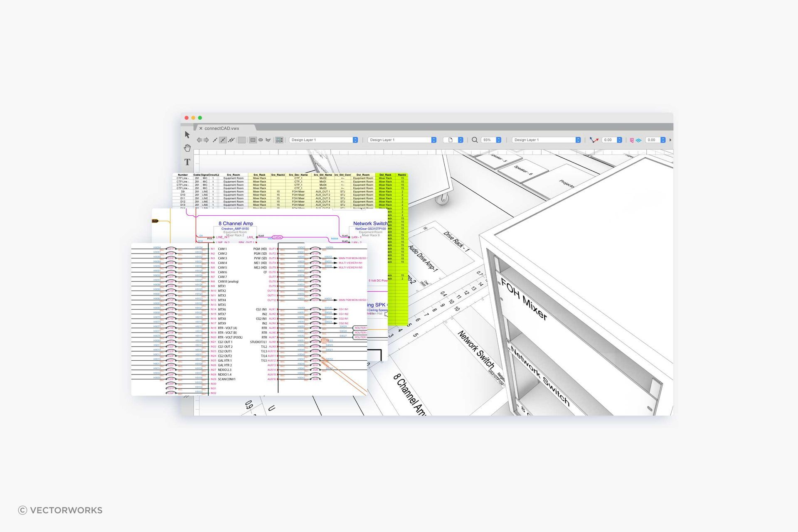Click 'Crestron_AMP-8150' device label
The height and width of the screenshot is (532, 798).
[235, 229]
